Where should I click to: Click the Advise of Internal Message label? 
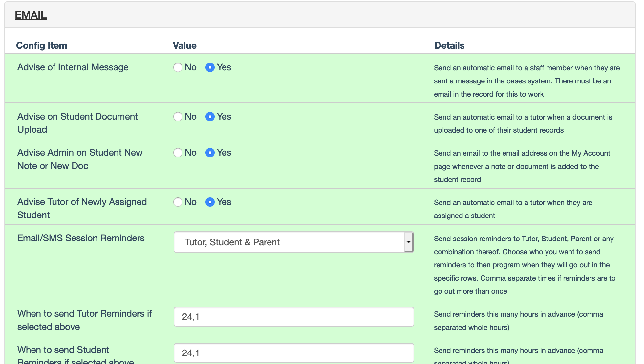tap(73, 67)
